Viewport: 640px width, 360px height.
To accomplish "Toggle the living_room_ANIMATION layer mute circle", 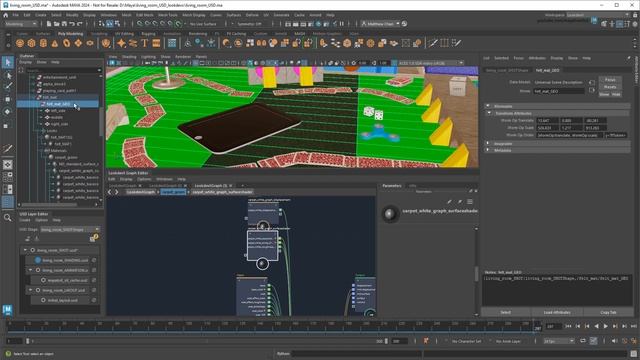I will tap(38, 270).
